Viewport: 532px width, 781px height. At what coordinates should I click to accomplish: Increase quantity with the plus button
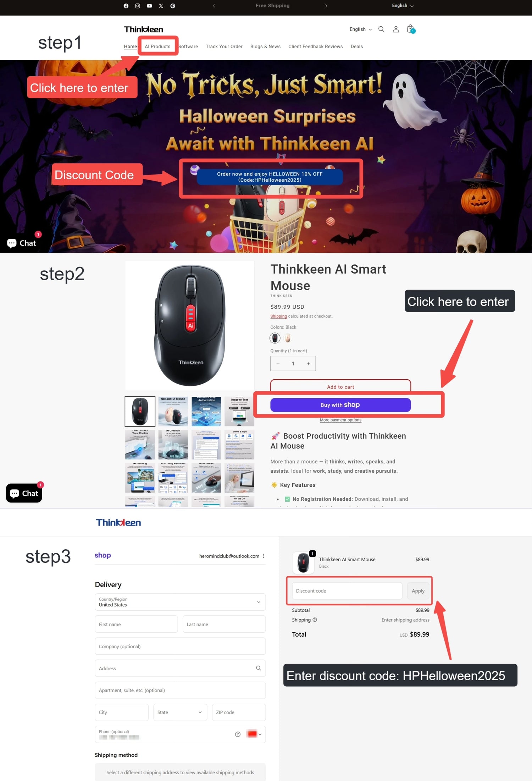coord(308,364)
